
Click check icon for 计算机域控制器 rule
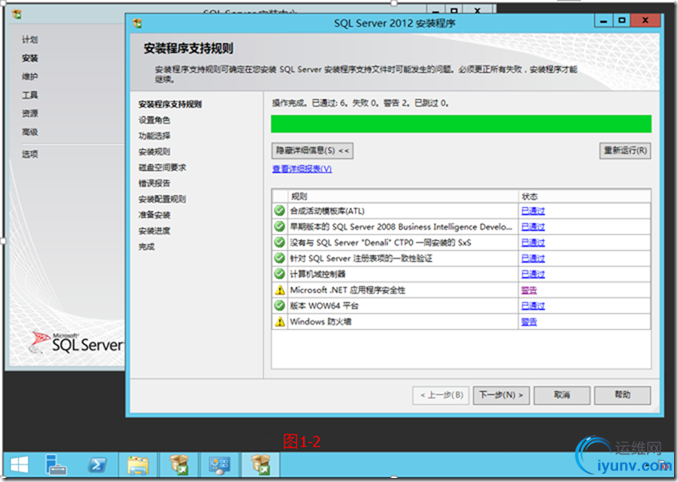[x=280, y=274]
